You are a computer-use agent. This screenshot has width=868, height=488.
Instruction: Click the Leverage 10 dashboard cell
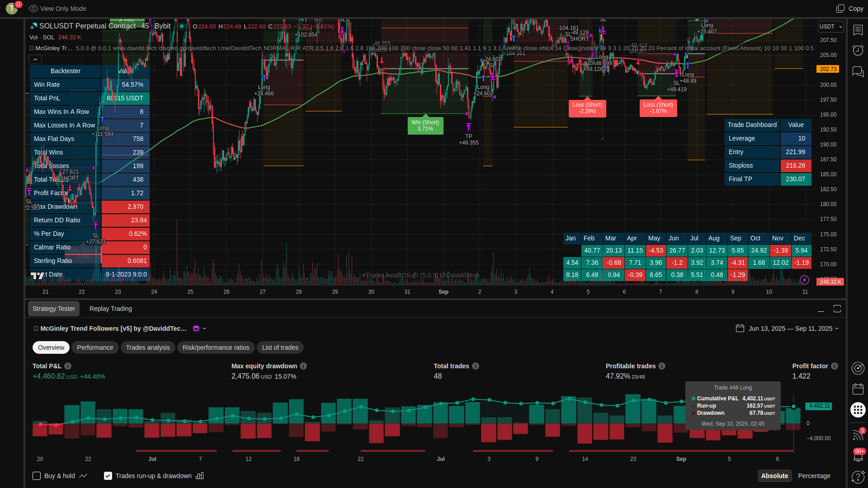coord(796,139)
